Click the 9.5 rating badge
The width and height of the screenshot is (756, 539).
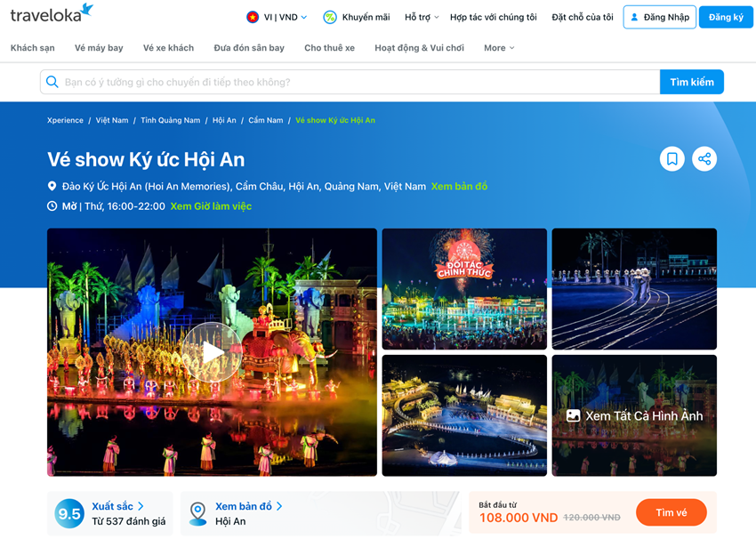(69, 514)
